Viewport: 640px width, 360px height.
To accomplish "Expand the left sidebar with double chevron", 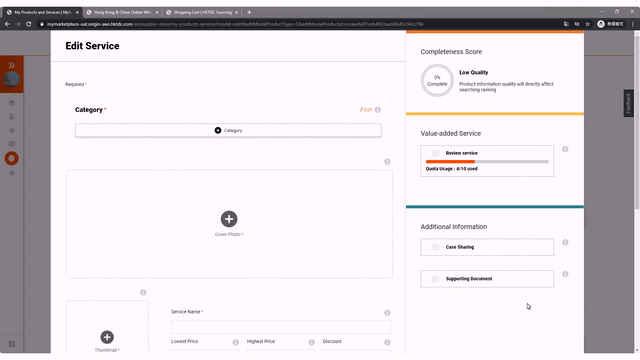I will pos(11,65).
